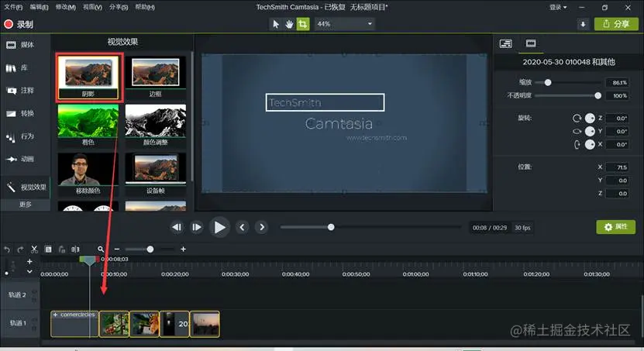Select the 阴影 shadow effect thumbnail
Image resolution: width=644 pixels, height=351 pixels.
click(88, 77)
